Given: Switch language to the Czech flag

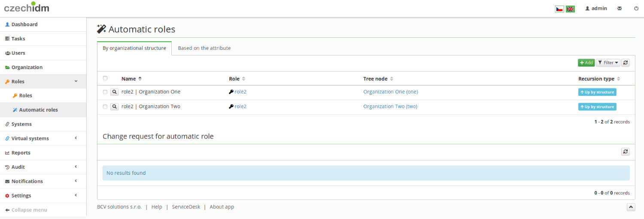Looking at the screenshot, I should 559,9.
